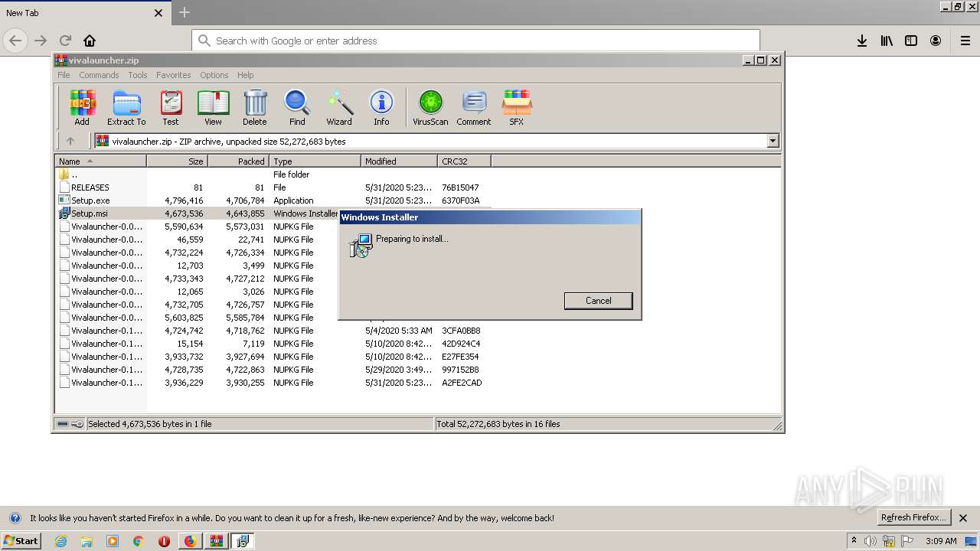980x551 pixels.
Task: Expand archive path dropdown
Action: coord(773,141)
